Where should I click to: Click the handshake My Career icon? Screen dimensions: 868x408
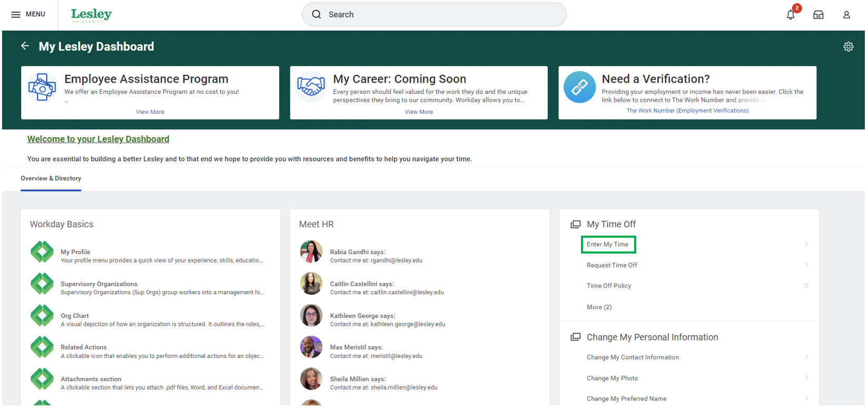311,87
